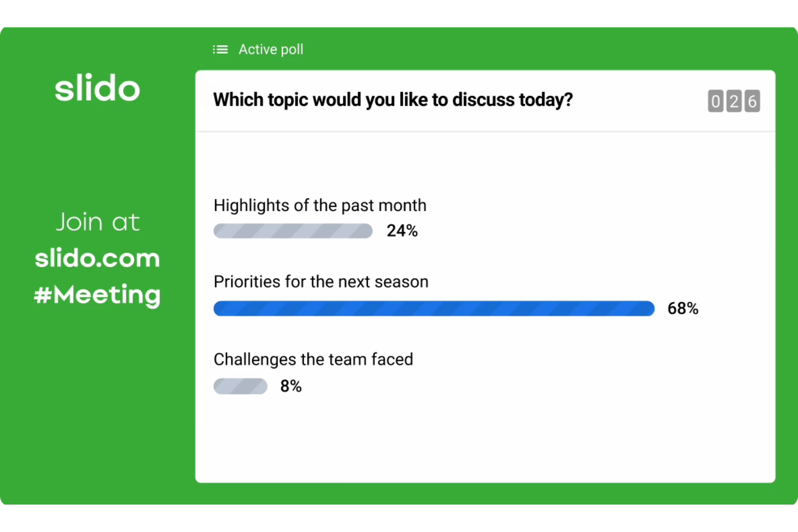Click the 24% percentage label
Screen dimensions: 798x532
[402, 231]
